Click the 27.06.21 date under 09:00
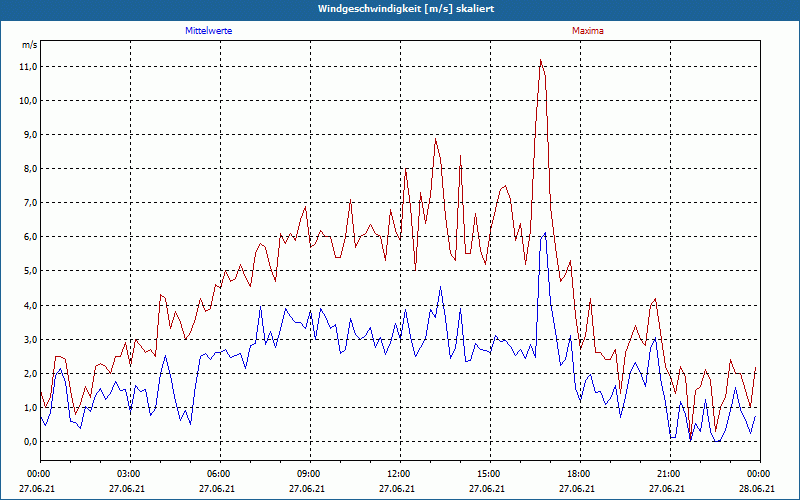 coord(307,489)
